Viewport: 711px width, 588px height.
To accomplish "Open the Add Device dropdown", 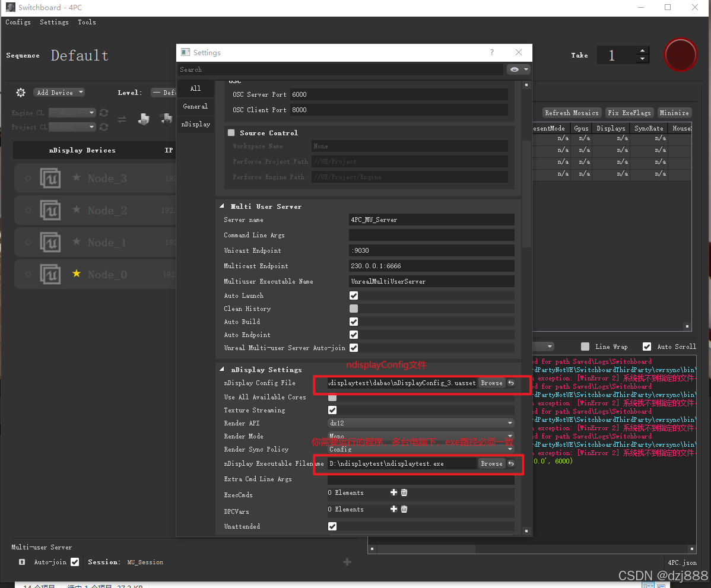I will (x=59, y=93).
